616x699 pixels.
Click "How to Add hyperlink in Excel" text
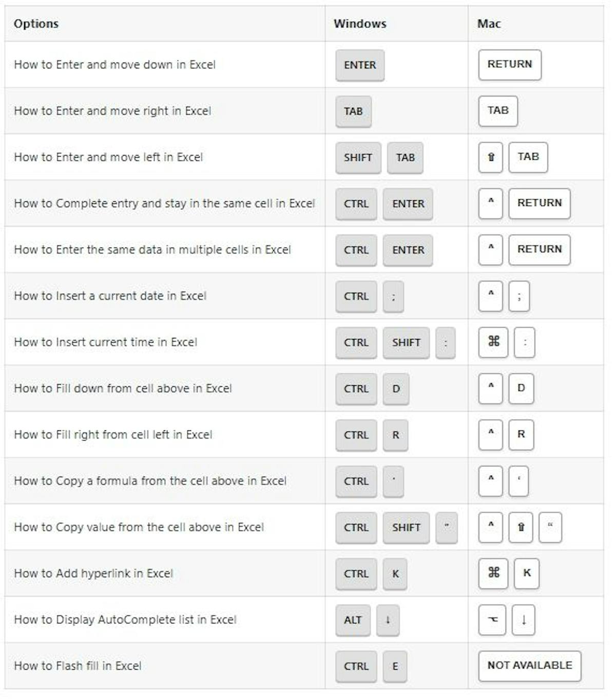[93, 574]
